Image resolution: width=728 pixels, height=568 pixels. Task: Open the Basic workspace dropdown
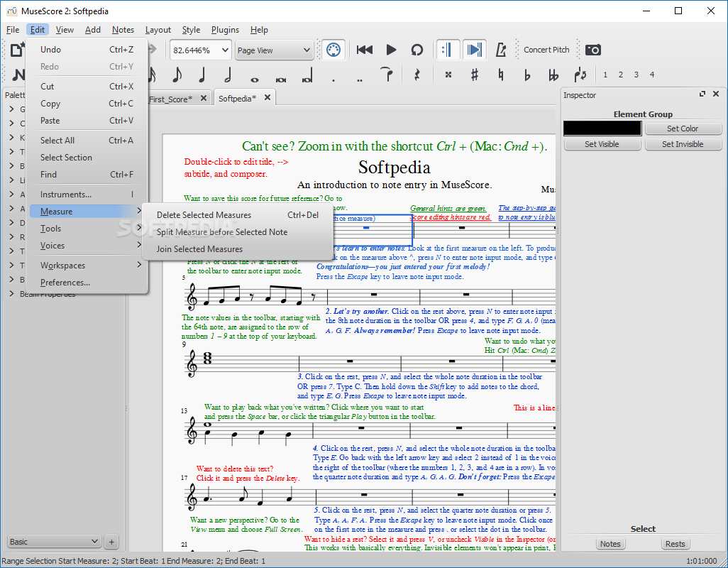(x=54, y=542)
